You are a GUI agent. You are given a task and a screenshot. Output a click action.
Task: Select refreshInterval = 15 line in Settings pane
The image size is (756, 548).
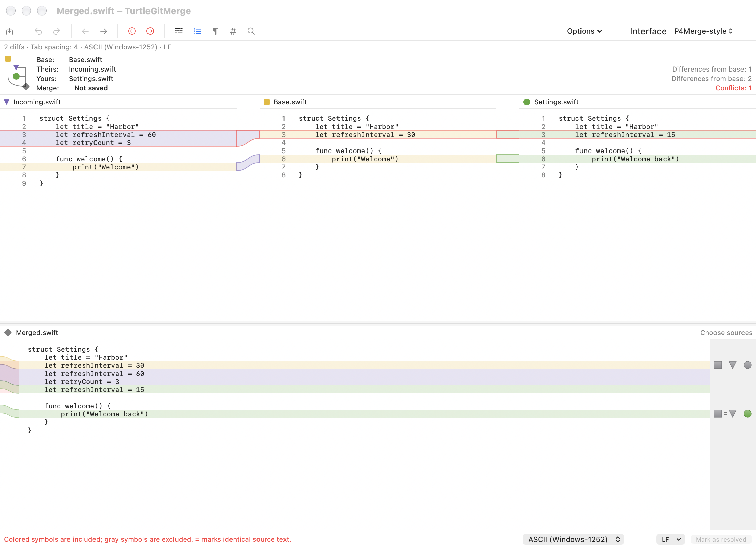(638, 135)
